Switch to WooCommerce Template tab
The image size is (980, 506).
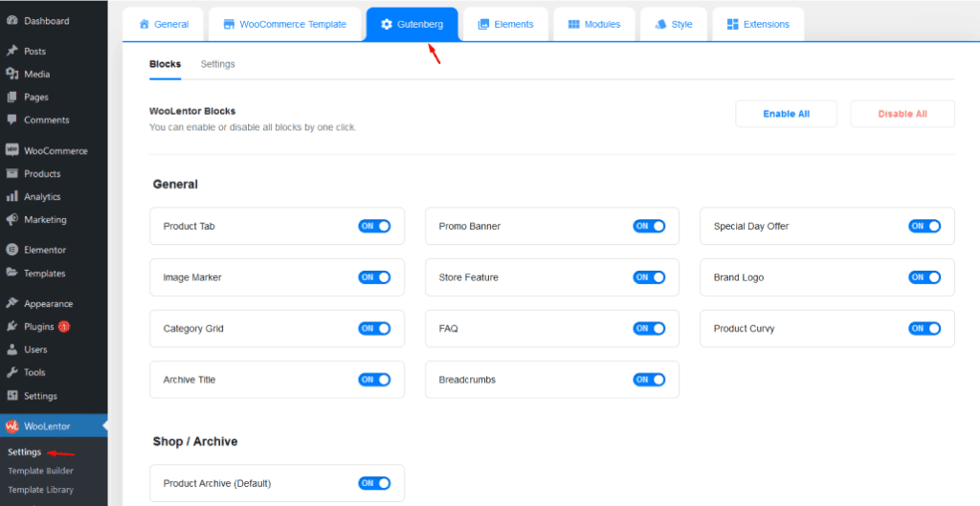tap(285, 24)
